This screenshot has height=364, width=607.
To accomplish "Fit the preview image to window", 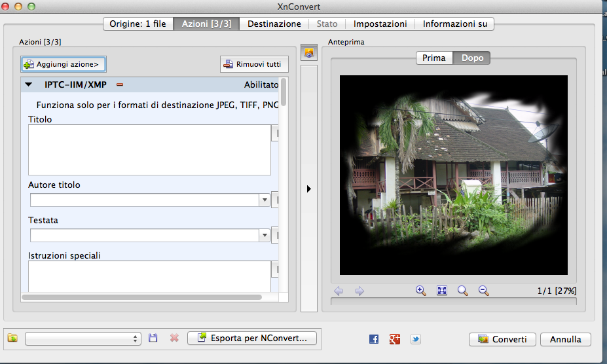I will pyautogui.click(x=442, y=291).
